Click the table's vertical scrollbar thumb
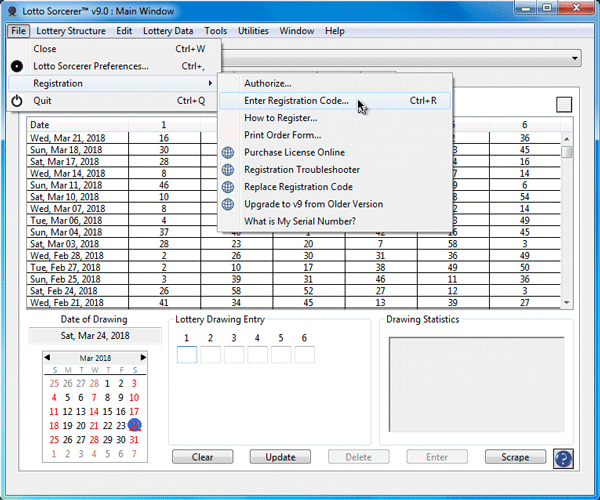The width and height of the screenshot is (600, 500). pyautogui.click(x=567, y=152)
